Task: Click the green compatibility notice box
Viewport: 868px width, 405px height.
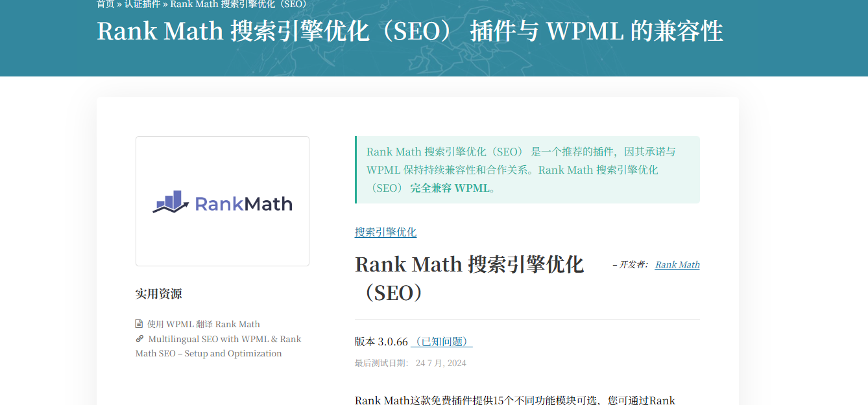Action: [x=527, y=170]
